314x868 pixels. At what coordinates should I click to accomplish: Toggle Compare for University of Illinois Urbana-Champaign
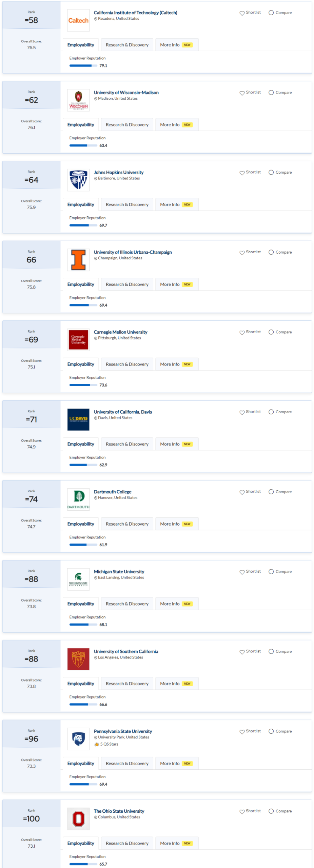pyautogui.click(x=271, y=252)
